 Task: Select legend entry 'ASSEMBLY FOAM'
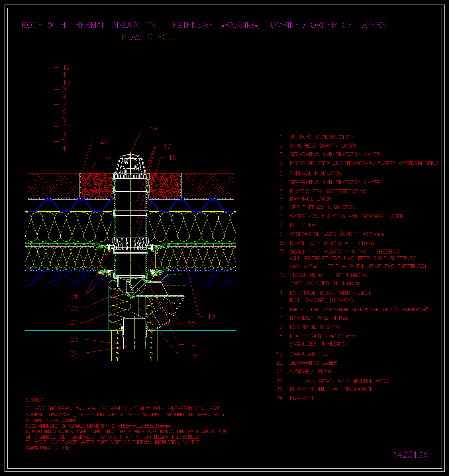[310, 372]
